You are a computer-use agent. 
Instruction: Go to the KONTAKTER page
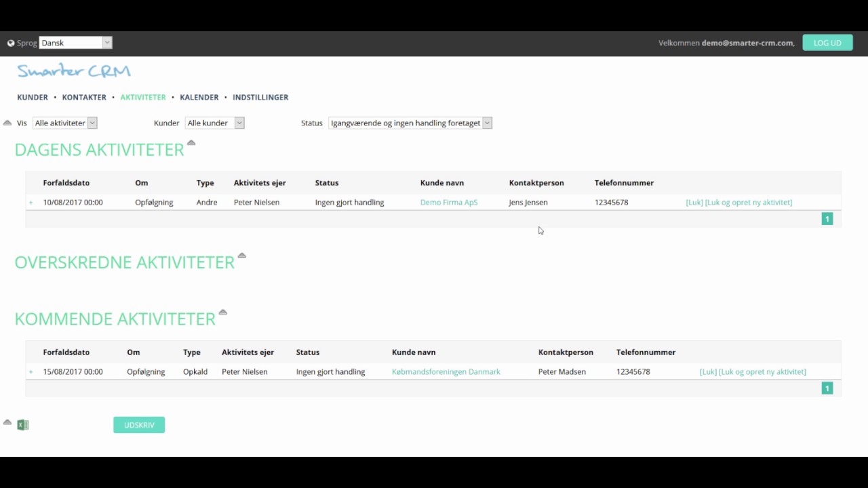[x=84, y=97]
